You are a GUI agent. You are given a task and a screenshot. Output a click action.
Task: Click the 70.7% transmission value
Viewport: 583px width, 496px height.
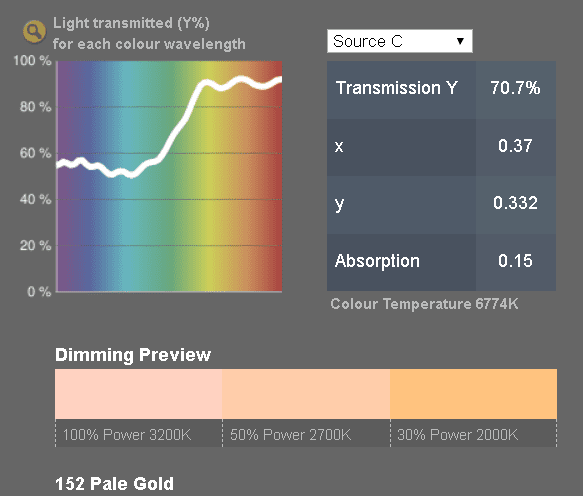point(515,88)
